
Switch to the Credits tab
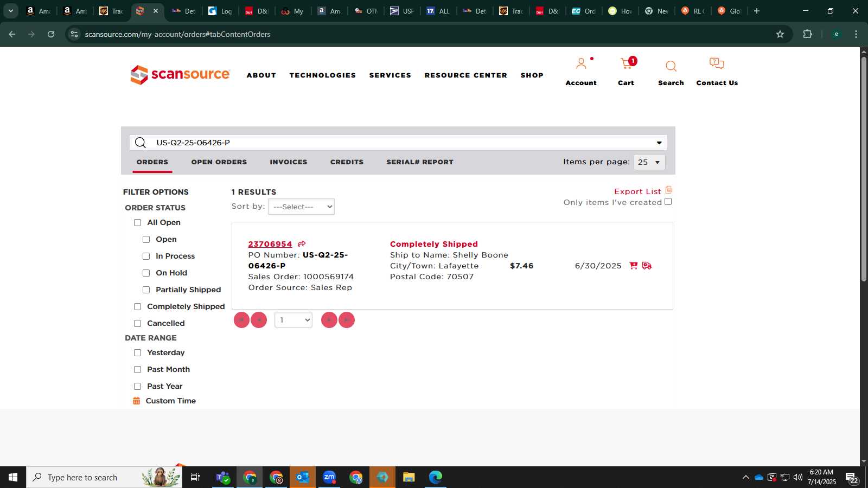347,162
